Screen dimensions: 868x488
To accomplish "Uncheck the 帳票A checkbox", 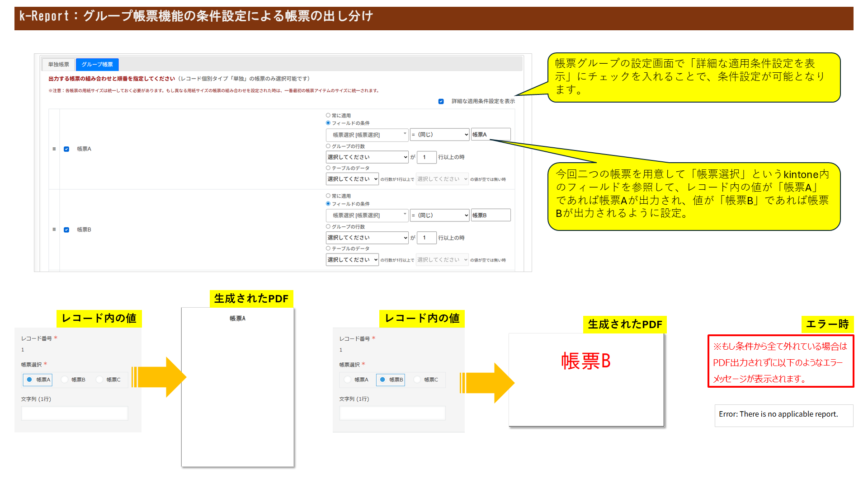I will (66, 149).
